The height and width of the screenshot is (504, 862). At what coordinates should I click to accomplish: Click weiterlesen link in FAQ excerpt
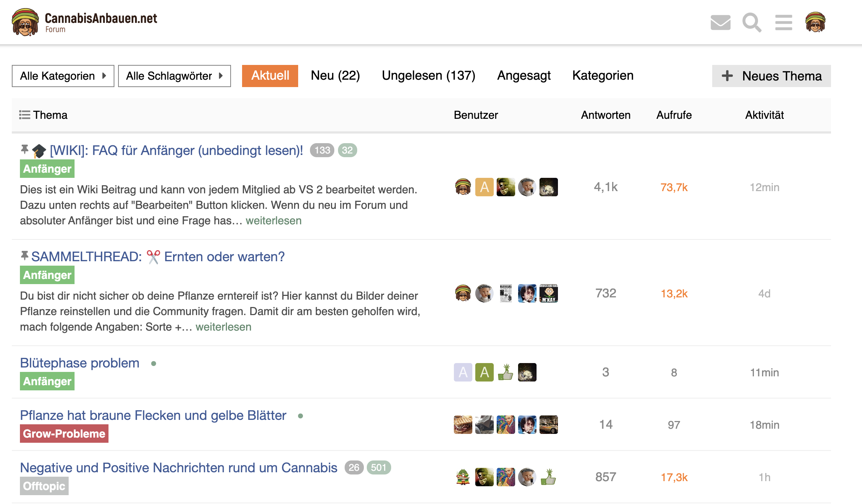(273, 221)
